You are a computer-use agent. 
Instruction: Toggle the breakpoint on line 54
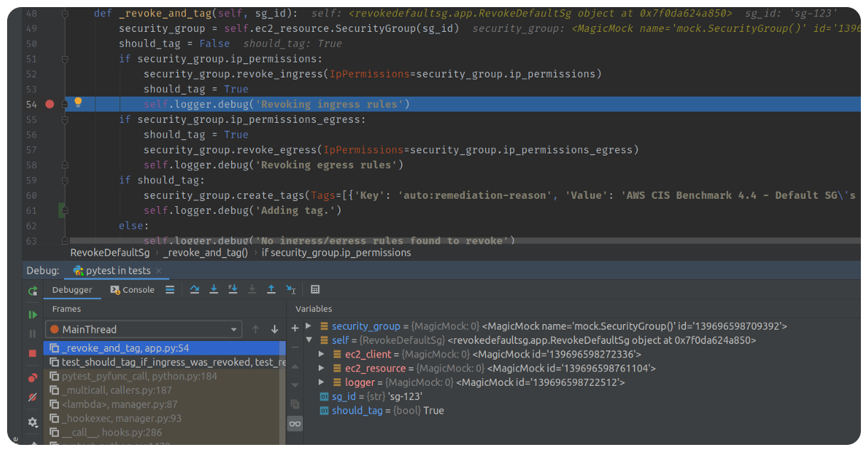point(50,104)
